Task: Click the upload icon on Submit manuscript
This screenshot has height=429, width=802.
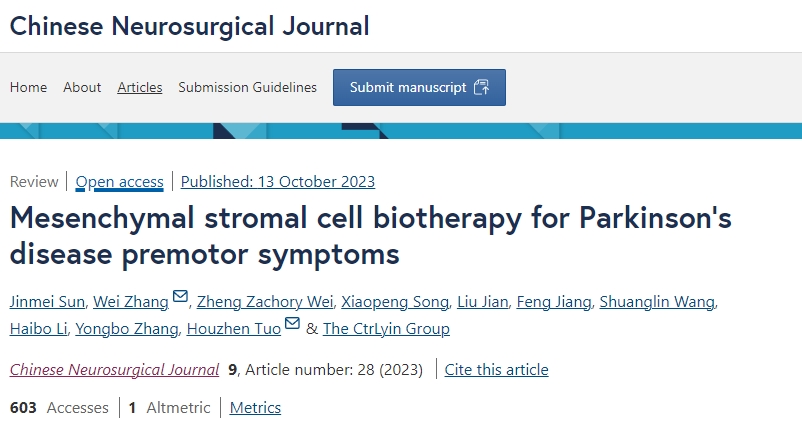Action: click(481, 87)
